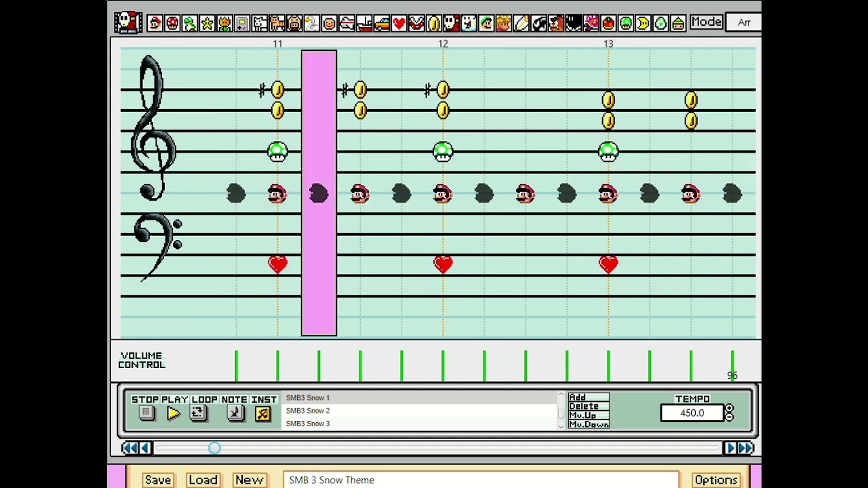
Task: Stop playback with the STOP button
Action: 146,413
